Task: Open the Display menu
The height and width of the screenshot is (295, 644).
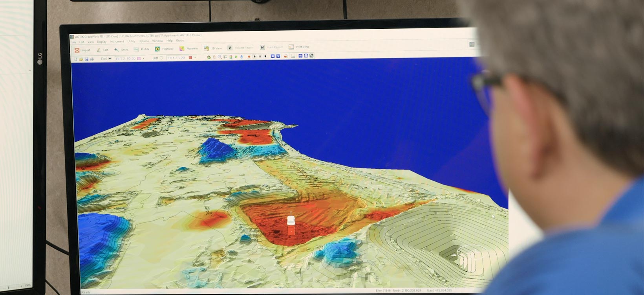Action: tap(102, 42)
